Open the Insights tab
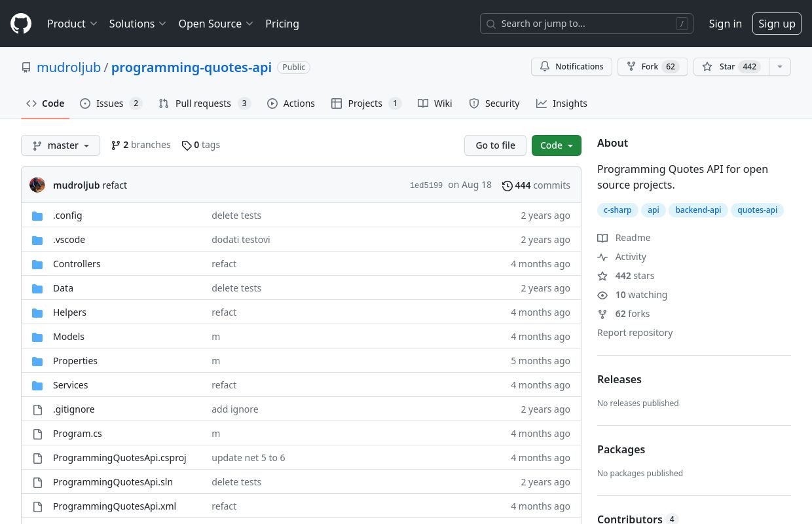Screen dimensions: 812x524 click(562, 103)
